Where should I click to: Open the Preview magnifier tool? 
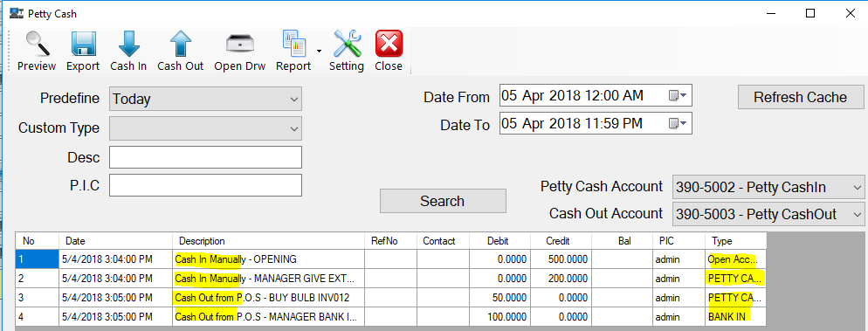37,51
